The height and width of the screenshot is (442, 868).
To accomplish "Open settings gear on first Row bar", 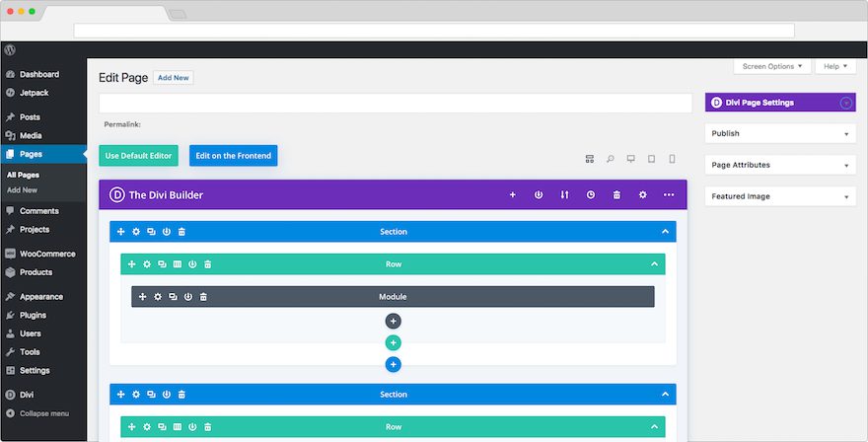I will point(147,264).
